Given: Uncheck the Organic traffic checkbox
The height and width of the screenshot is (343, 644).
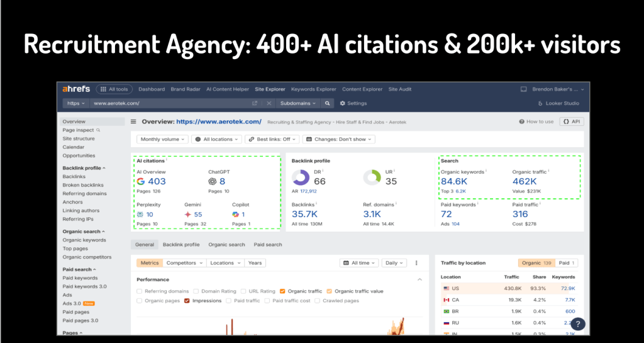Looking at the screenshot, I should coord(282,291).
